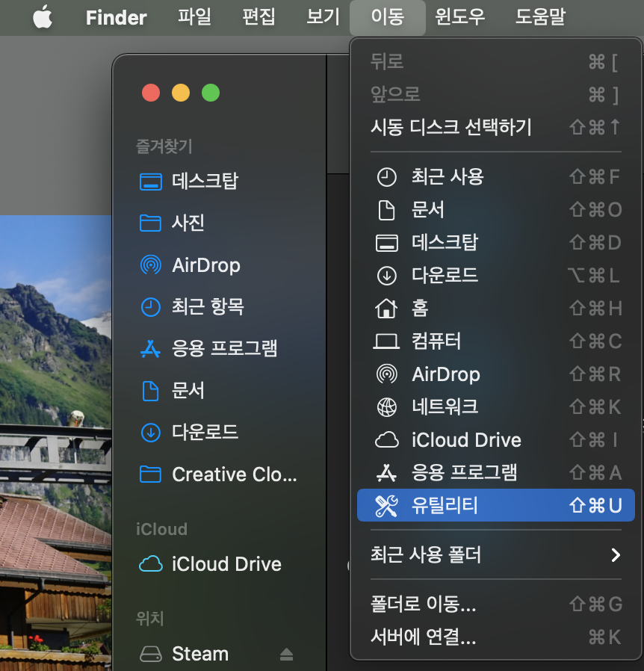
Task: Click the sidebar 응용 프로그램 app icon
Action: [151, 349]
